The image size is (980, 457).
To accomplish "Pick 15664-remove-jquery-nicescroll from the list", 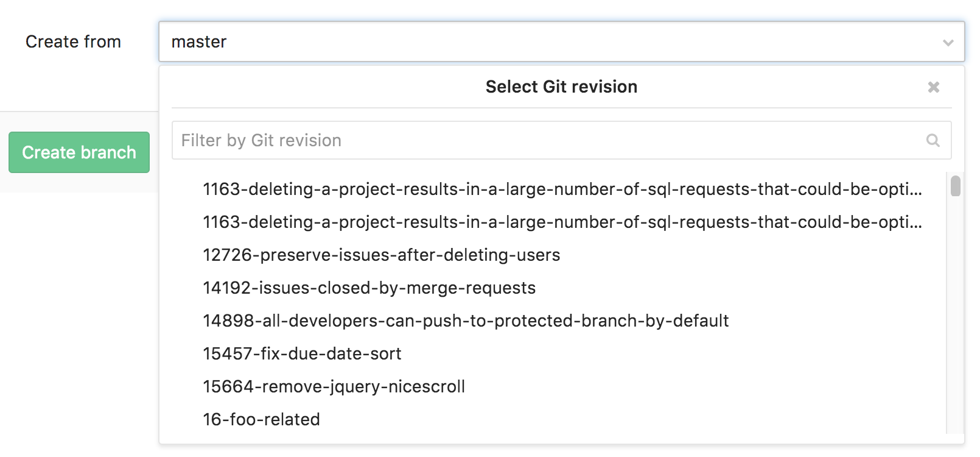I will (x=334, y=387).
